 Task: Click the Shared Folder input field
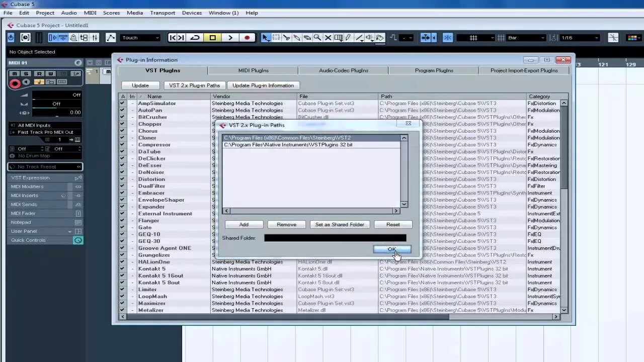[335, 238]
